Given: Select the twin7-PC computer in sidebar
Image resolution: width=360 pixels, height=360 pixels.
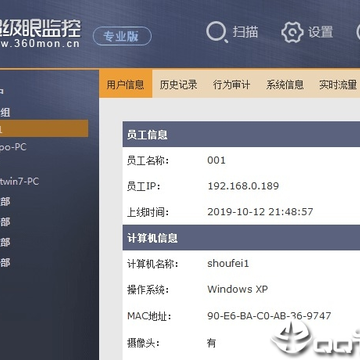Looking at the screenshot, I should [19, 182].
